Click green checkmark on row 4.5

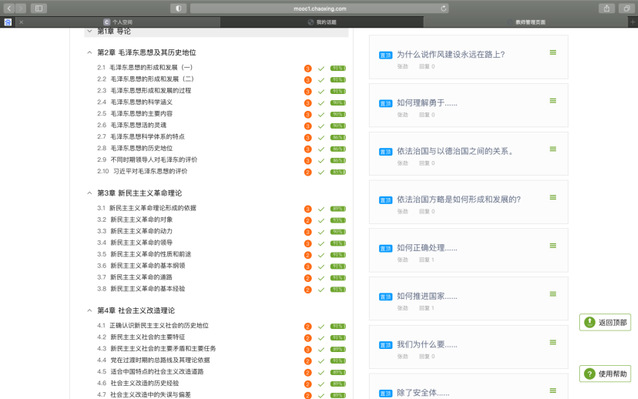(x=321, y=373)
